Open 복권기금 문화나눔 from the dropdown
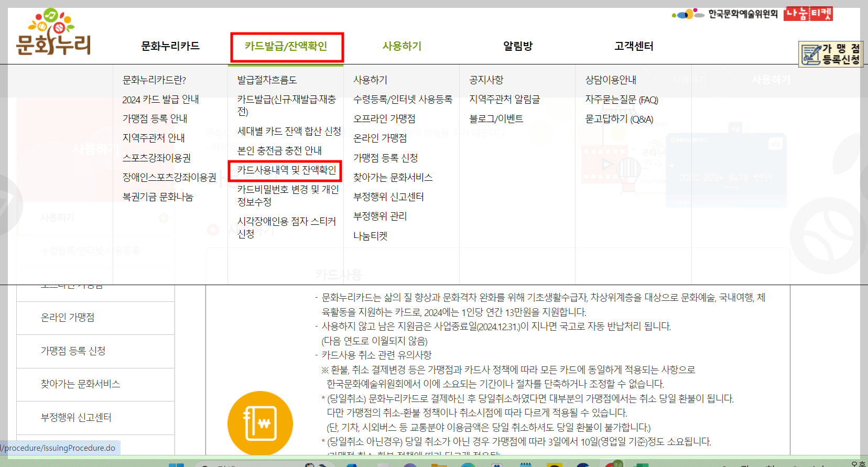868x467 pixels. click(x=158, y=197)
